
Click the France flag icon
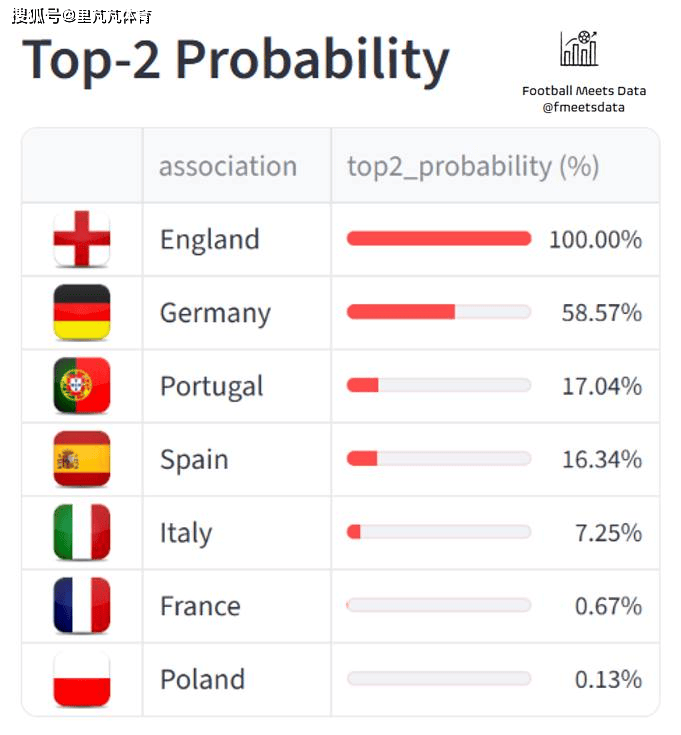82,606
